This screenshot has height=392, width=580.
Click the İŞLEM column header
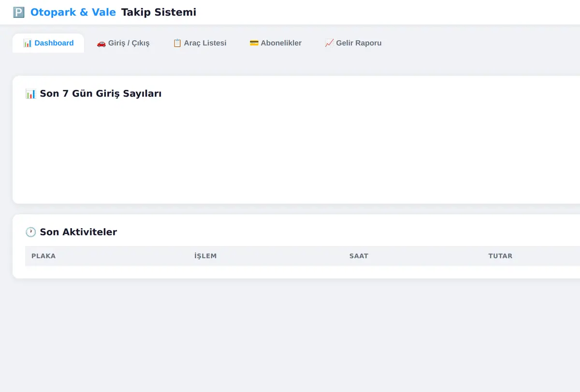[205, 256]
